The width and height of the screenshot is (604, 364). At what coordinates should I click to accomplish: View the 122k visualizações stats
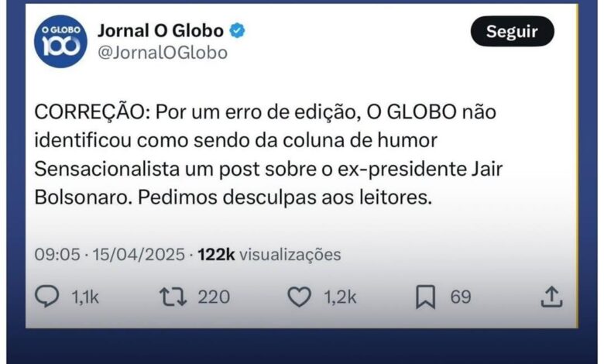[x=269, y=254]
